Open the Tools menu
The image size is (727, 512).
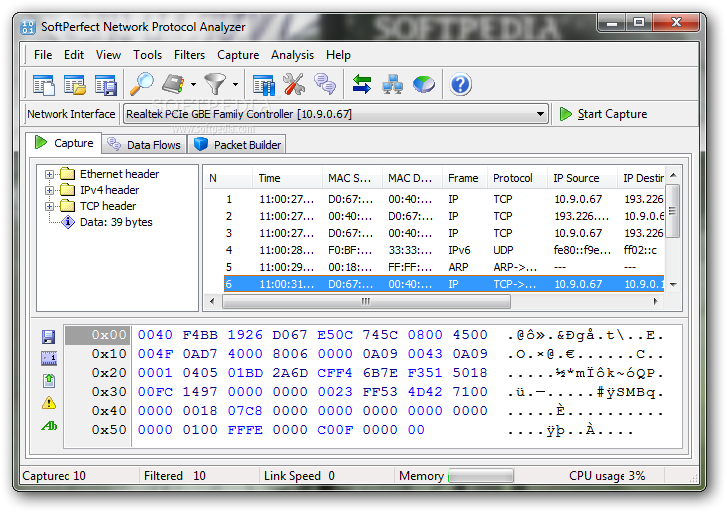(x=147, y=55)
